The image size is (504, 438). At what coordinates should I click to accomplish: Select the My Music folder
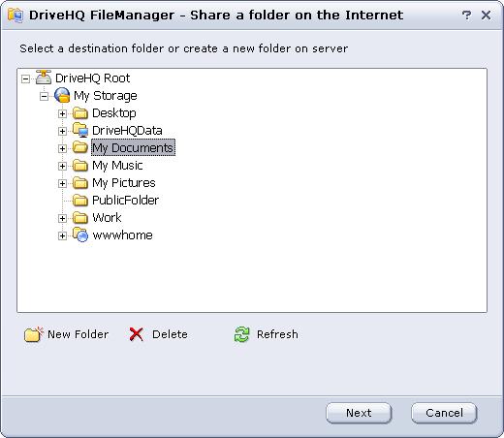pos(117,166)
